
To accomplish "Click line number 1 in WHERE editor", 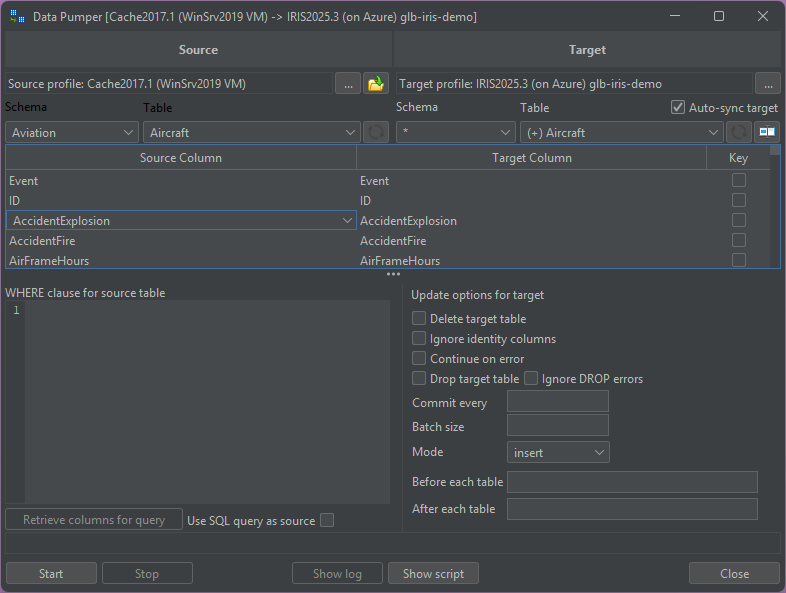I will pos(16,310).
